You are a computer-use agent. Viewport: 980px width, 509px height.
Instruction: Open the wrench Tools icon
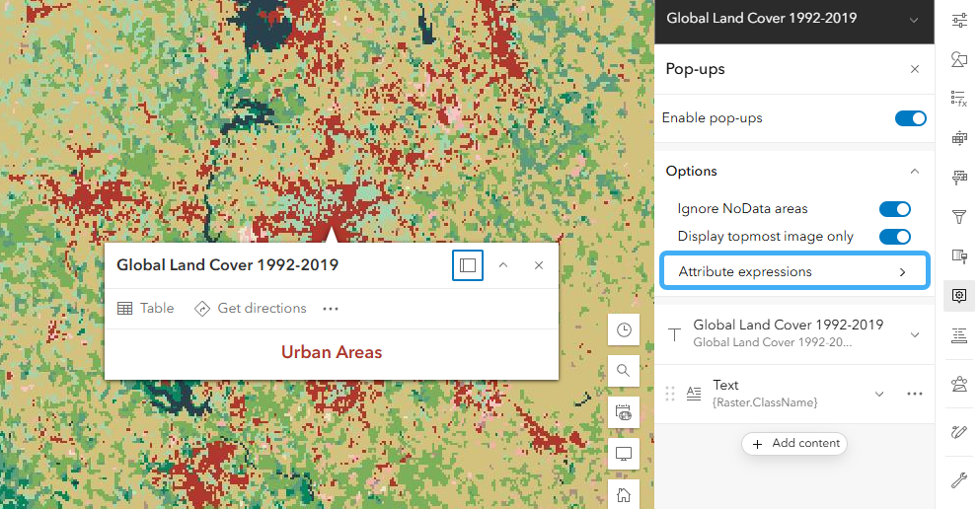click(x=959, y=479)
